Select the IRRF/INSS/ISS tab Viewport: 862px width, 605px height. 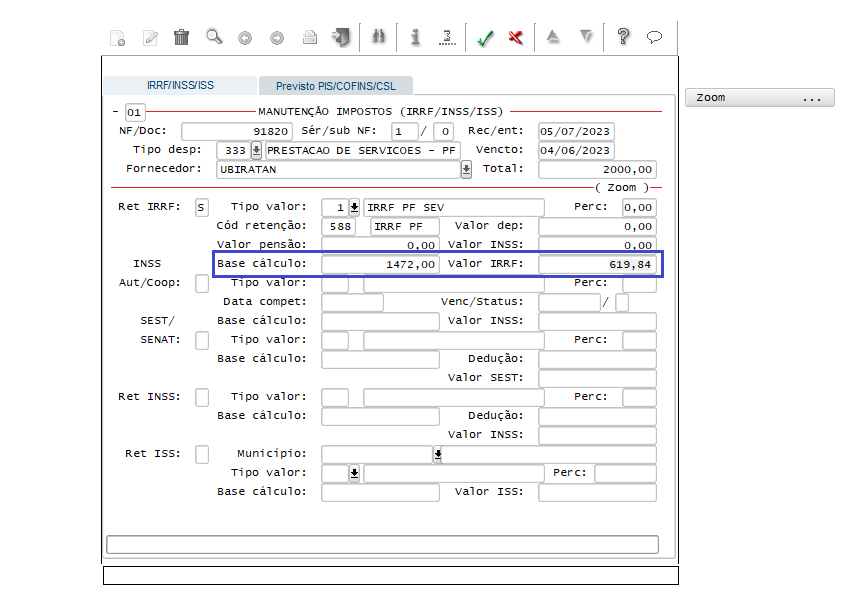click(180, 86)
